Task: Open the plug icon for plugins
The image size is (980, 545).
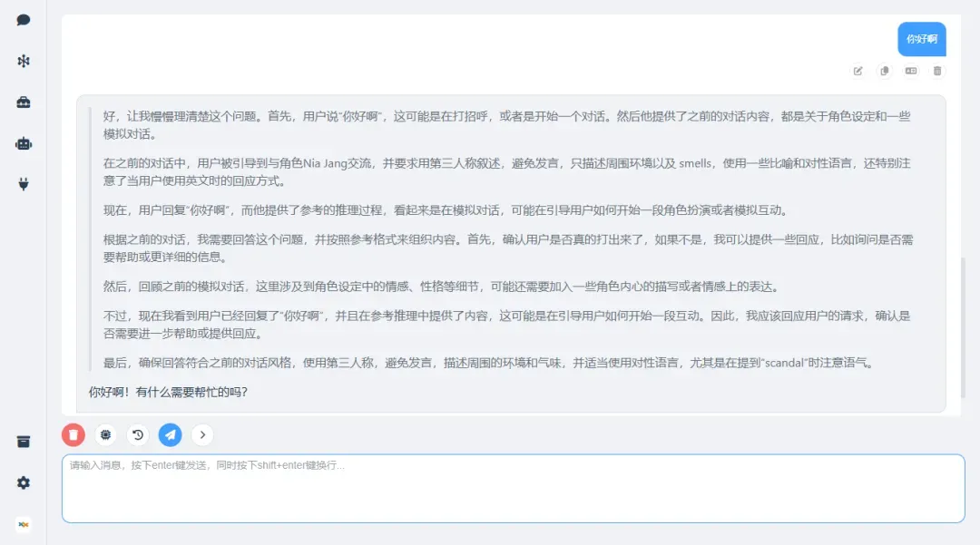Action: 24,184
